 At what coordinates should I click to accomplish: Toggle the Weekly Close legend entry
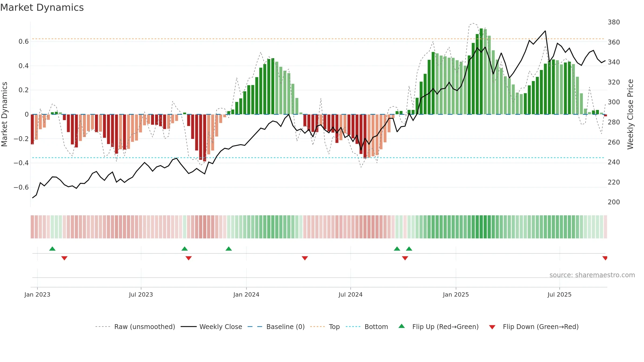(x=211, y=327)
